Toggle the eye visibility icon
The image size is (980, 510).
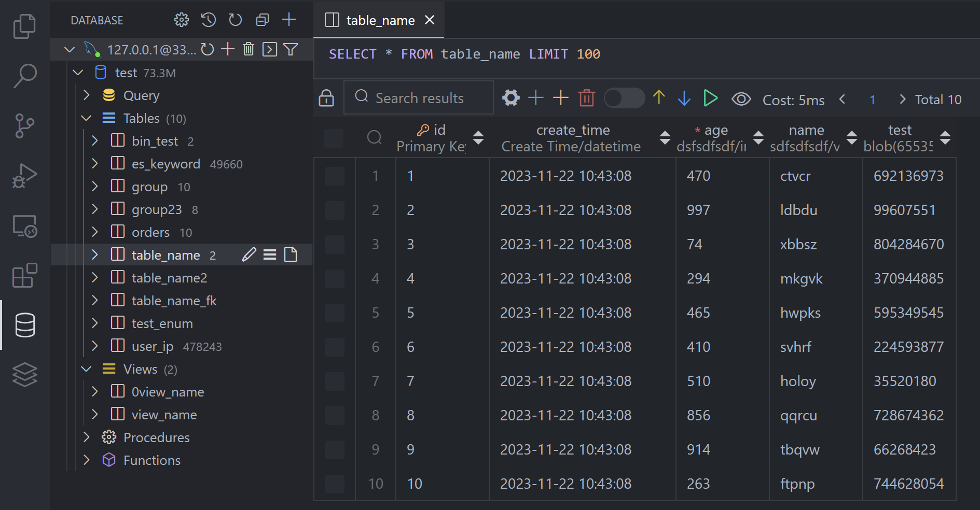[x=741, y=99]
